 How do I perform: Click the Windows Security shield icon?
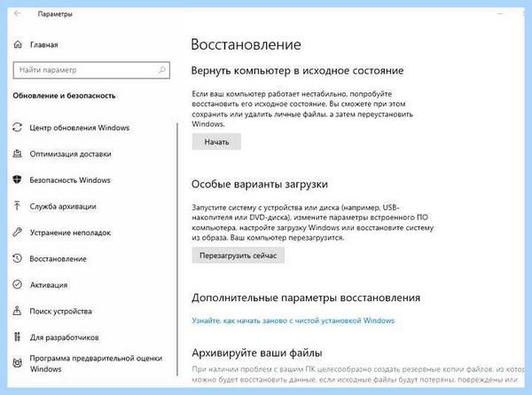pyautogui.click(x=18, y=179)
